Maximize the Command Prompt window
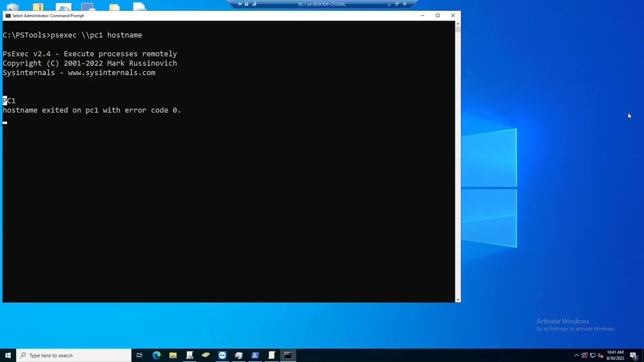This screenshot has width=644, height=362. (x=438, y=16)
